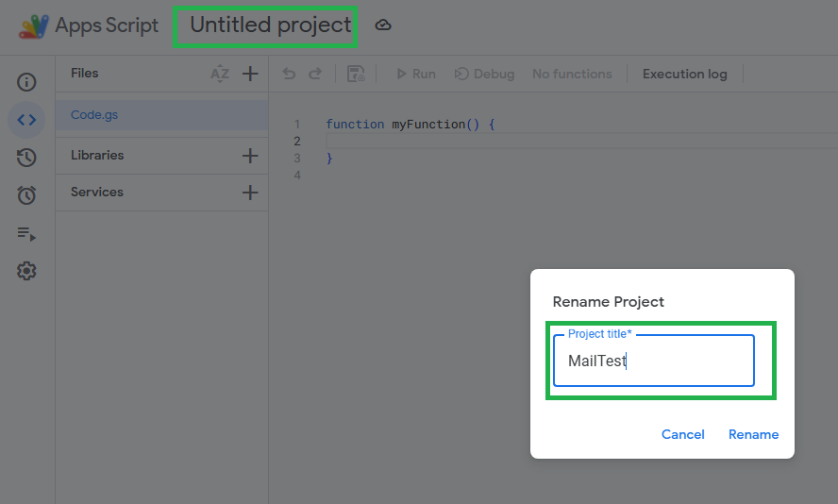Open Project Settings gear icon

26,271
